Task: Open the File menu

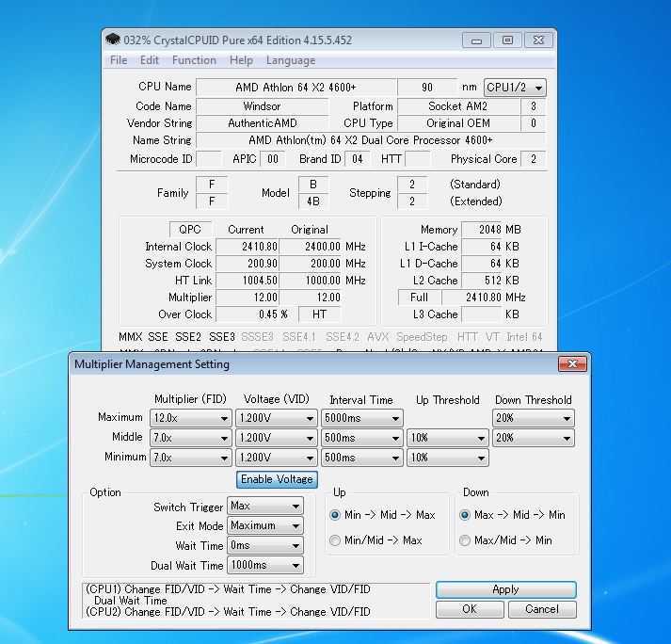Action: pyautogui.click(x=119, y=60)
